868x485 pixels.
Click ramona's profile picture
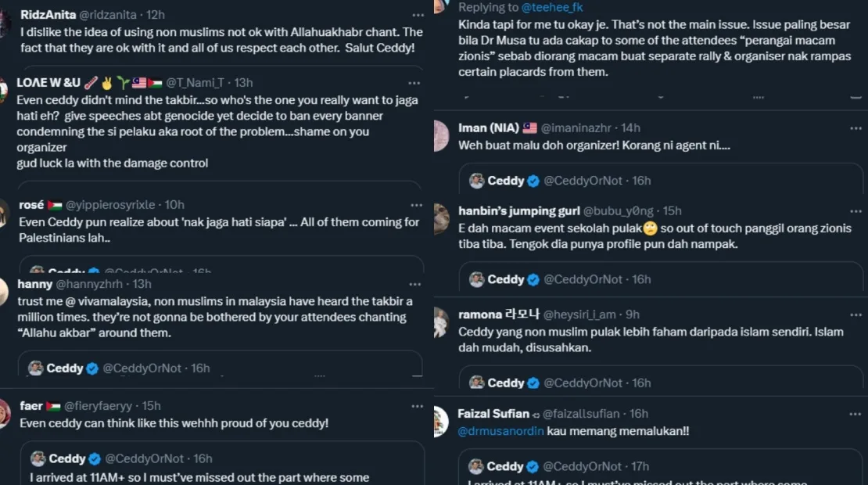pyautogui.click(x=441, y=322)
